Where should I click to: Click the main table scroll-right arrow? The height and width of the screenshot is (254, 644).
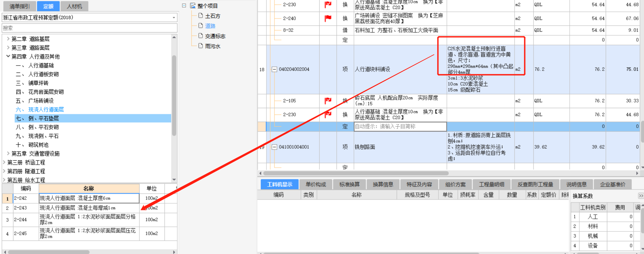(x=637, y=173)
